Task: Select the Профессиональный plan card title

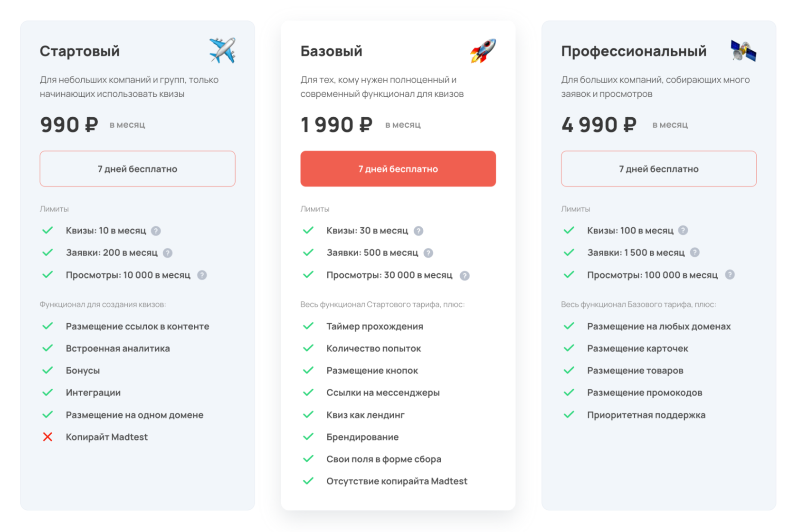Action: click(634, 51)
